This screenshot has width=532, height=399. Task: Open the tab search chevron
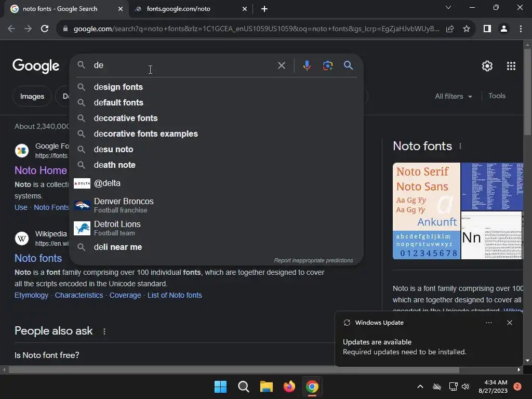448,7
